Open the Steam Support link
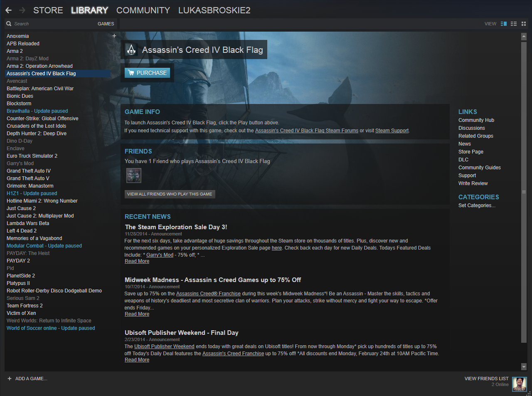 click(x=392, y=130)
